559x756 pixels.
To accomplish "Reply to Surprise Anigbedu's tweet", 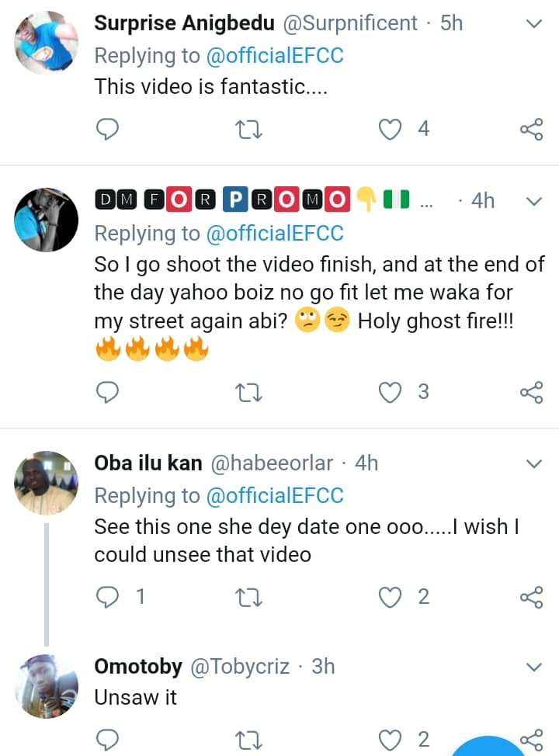I will [x=107, y=129].
